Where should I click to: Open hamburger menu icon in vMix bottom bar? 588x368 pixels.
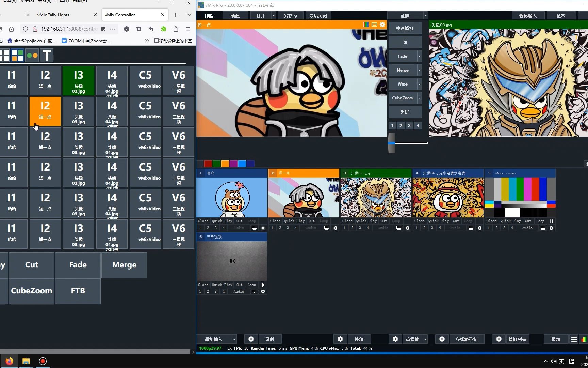click(x=574, y=339)
